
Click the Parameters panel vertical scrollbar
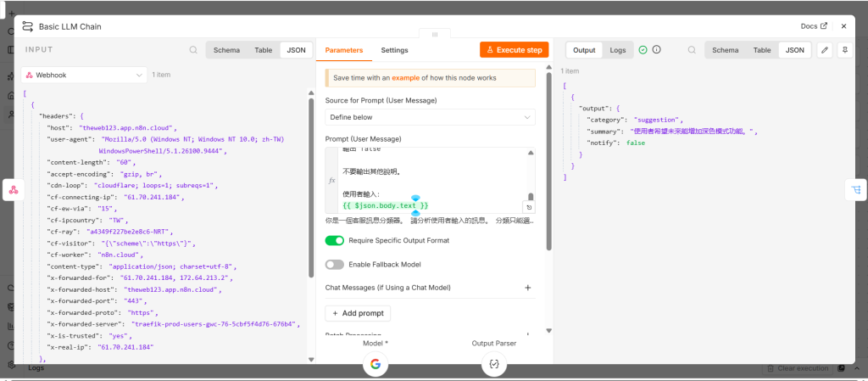548,160
